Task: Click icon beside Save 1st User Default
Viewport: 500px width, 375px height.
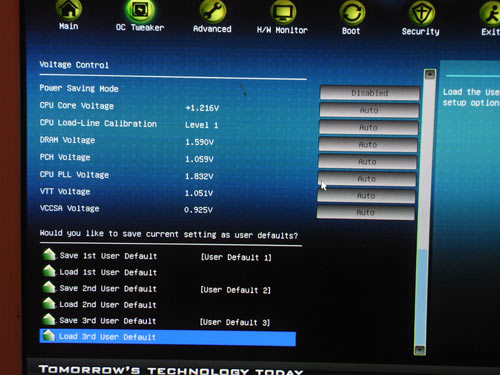Action: click(49, 254)
